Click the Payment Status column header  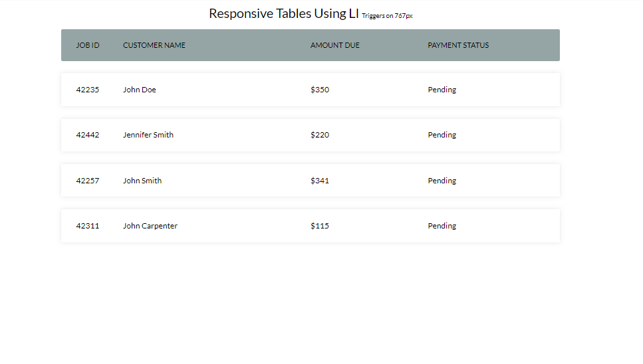click(x=458, y=45)
